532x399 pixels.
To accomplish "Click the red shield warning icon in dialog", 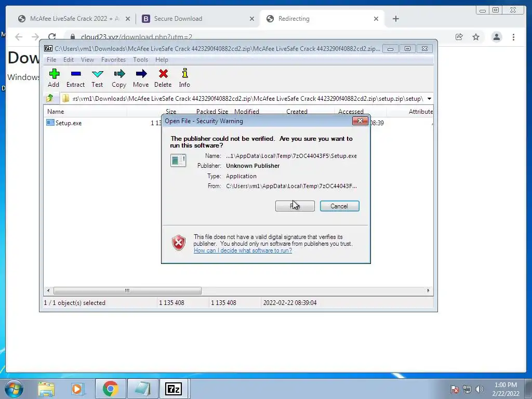I will click(x=179, y=243).
